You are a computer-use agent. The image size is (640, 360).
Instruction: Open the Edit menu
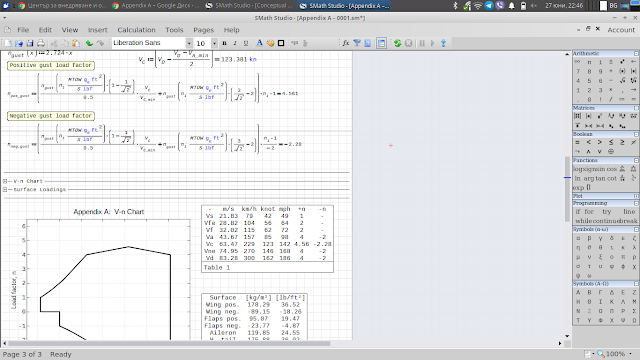tap(45, 30)
